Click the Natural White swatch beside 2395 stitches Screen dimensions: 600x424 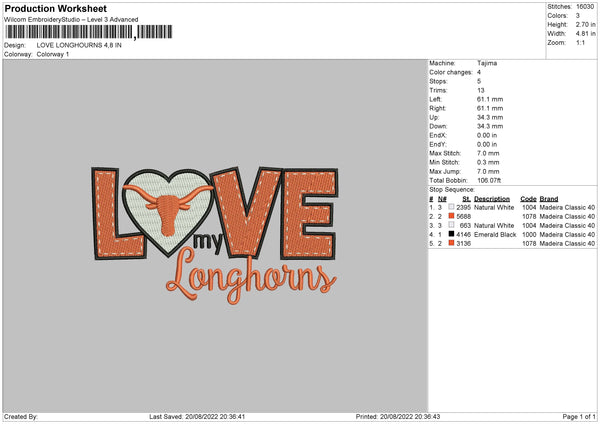(x=451, y=207)
